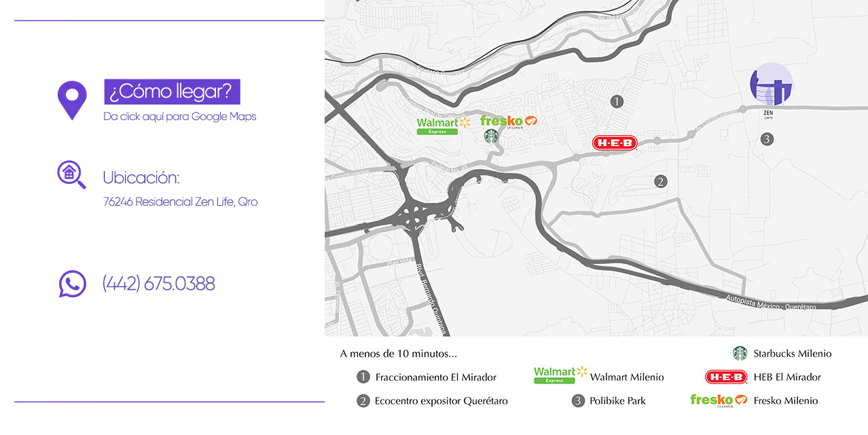Select the red H-E-B logo on the map
Screen dimensions: 868x435
click(614, 143)
